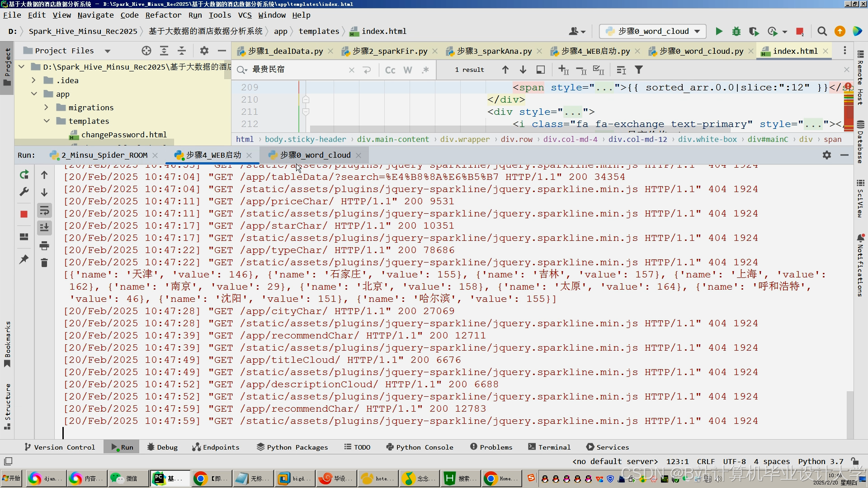This screenshot has width=868, height=488.
Task: Rerun 步骤4_WEB启动 in Run panel
Action: (x=24, y=175)
